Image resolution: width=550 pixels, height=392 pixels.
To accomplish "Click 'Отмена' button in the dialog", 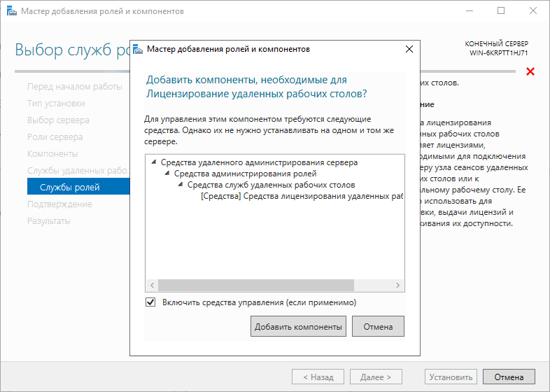I will (378, 326).
